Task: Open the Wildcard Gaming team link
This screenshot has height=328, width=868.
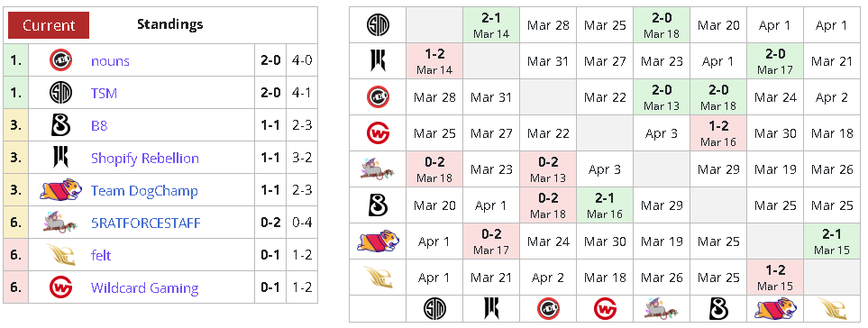Action: (x=144, y=288)
